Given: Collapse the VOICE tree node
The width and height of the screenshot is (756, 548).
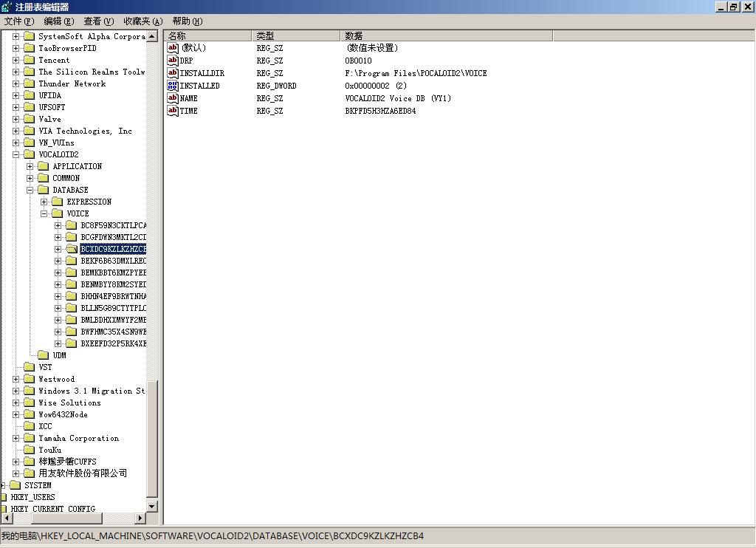Looking at the screenshot, I should pos(44,213).
